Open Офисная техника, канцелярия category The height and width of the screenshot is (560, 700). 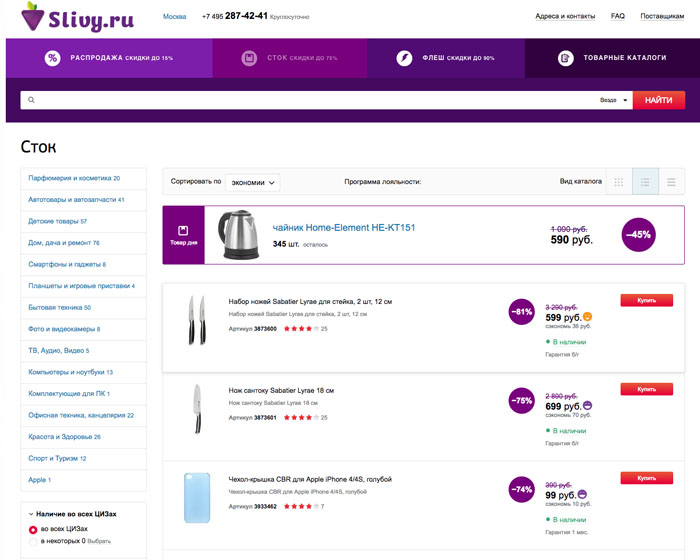(x=81, y=415)
